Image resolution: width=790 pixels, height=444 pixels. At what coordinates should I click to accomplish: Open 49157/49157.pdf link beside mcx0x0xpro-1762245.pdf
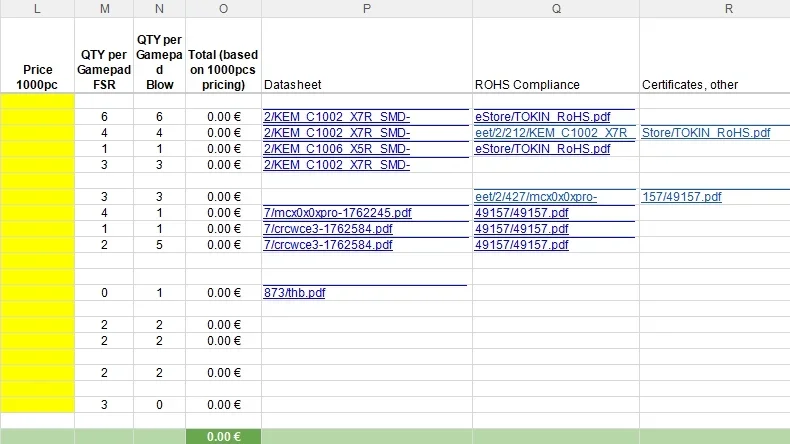(521, 213)
